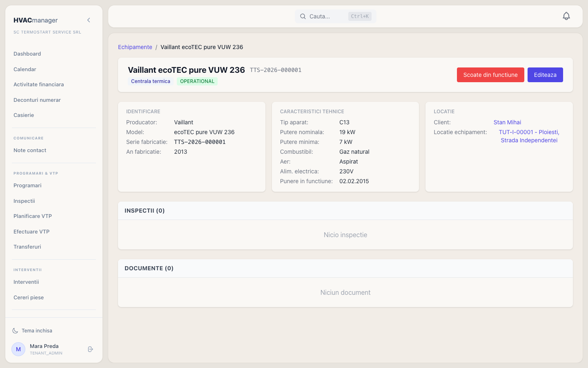Viewport: 588px width, 368px height.
Task: Open location TUT-I-00001 Ploiesti link
Action: pyautogui.click(x=529, y=136)
